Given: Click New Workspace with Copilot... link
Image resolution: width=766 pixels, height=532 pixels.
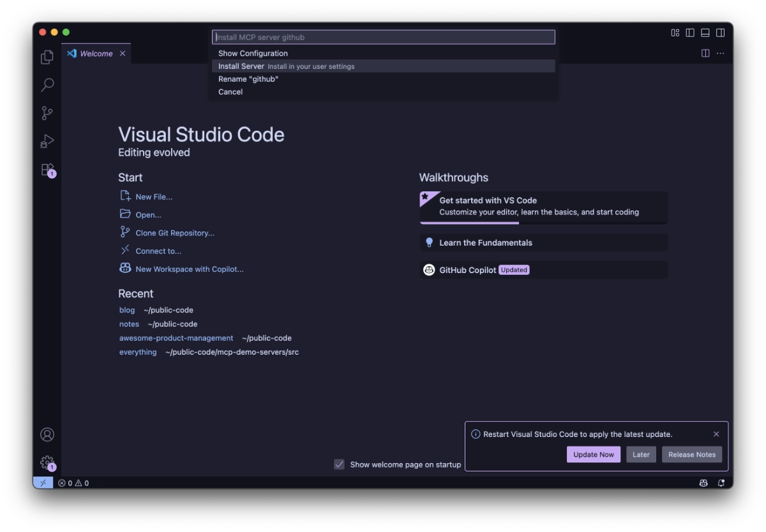Looking at the screenshot, I should click(190, 269).
